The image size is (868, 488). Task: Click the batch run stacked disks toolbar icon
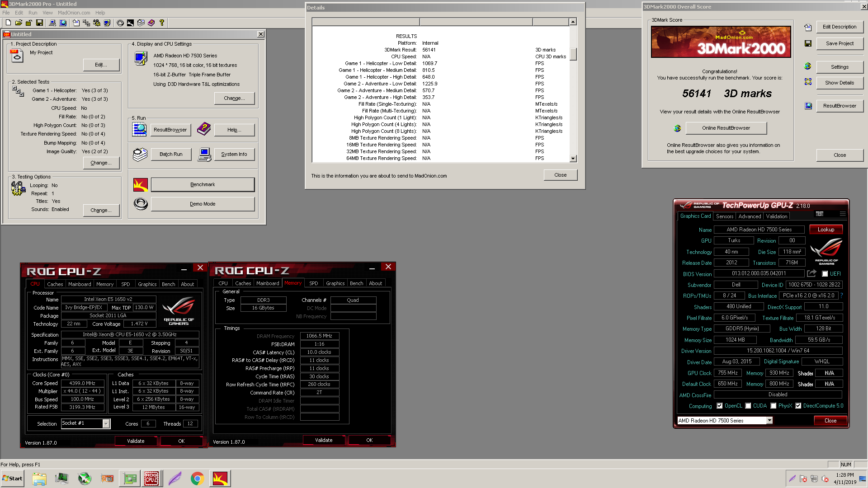point(141,23)
